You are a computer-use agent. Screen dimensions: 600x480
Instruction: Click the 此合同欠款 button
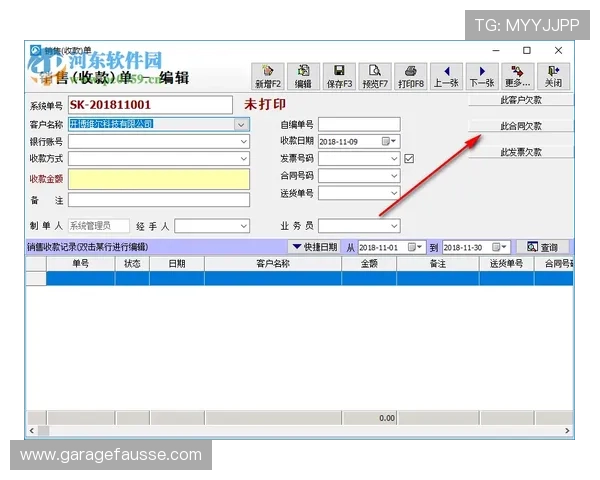pos(521,126)
